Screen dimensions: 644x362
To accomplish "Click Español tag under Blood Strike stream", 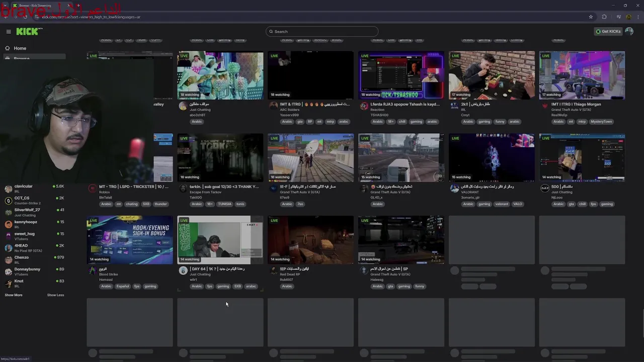I will (x=123, y=287).
